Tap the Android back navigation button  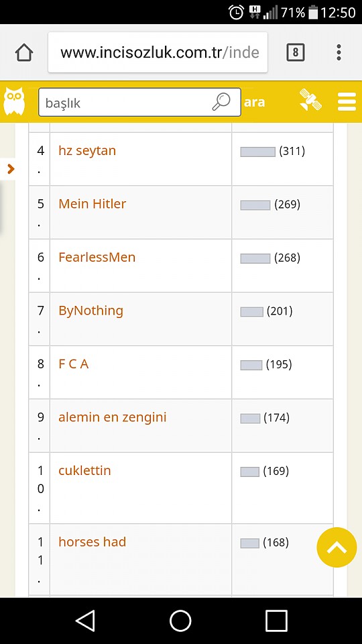pos(86,620)
